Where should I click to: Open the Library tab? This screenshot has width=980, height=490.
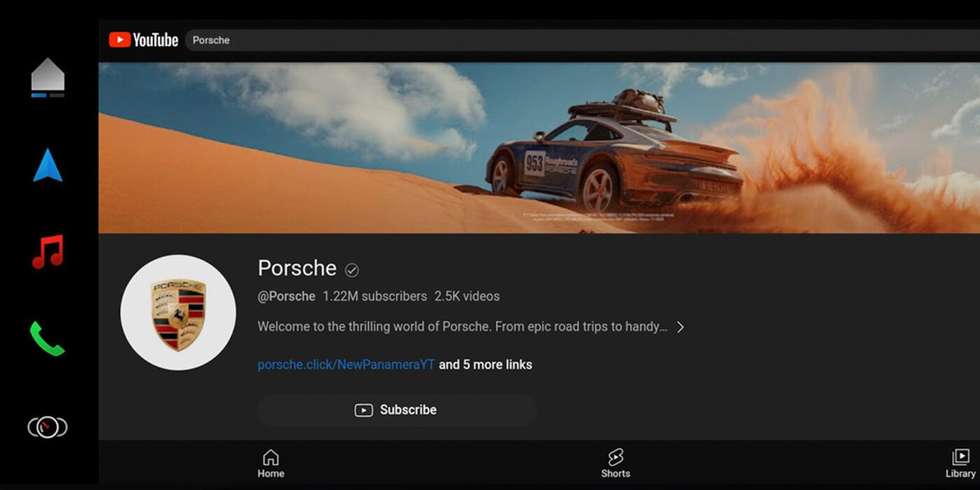960,464
